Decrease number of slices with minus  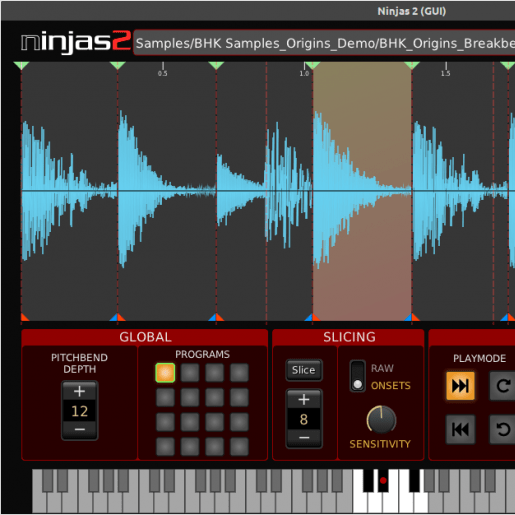coord(304,438)
